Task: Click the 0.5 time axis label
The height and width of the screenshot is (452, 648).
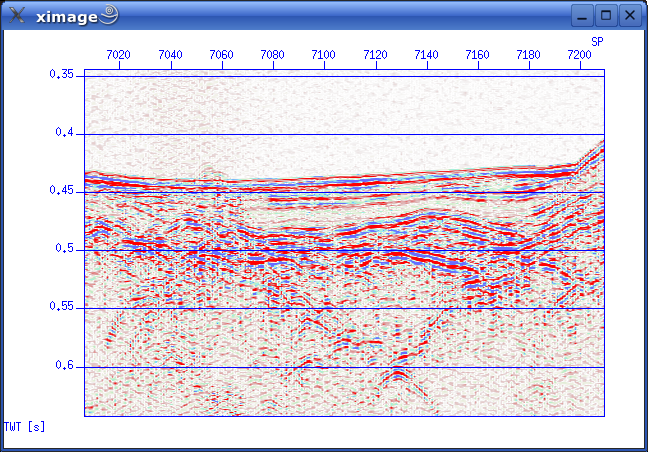Action: (x=65, y=249)
